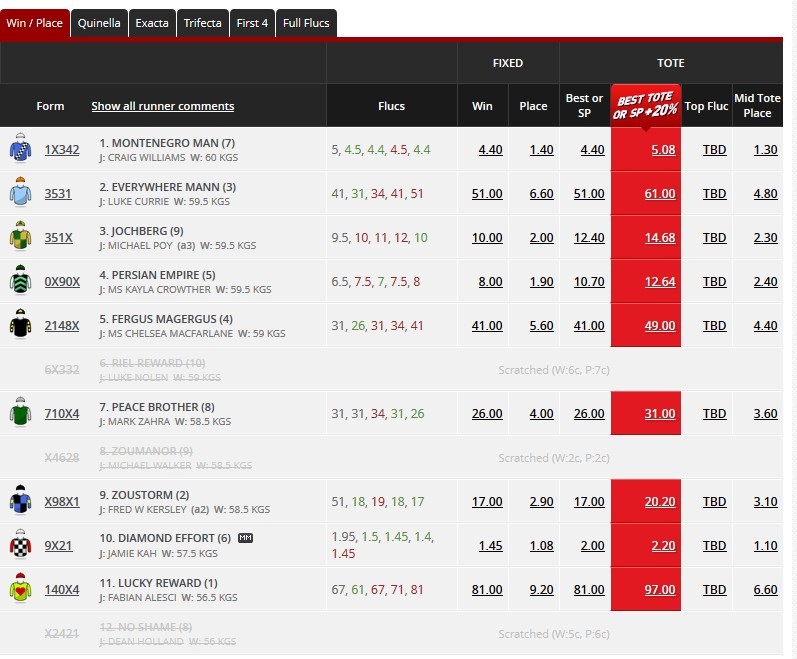Click runner name 3. JOCHBERG (9)
The image size is (797, 659).
coord(141,231)
